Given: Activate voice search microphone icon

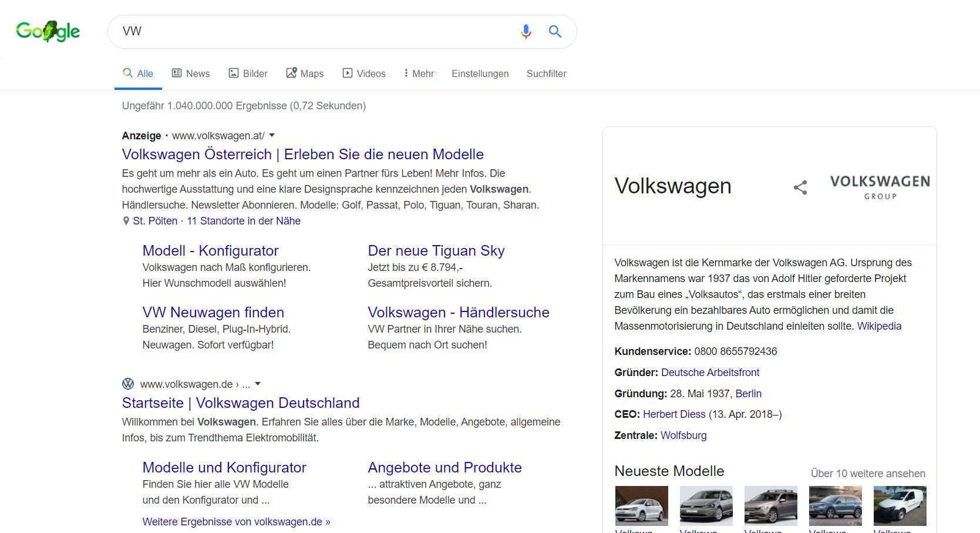Looking at the screenshot, I should click(x=526, y=32).
